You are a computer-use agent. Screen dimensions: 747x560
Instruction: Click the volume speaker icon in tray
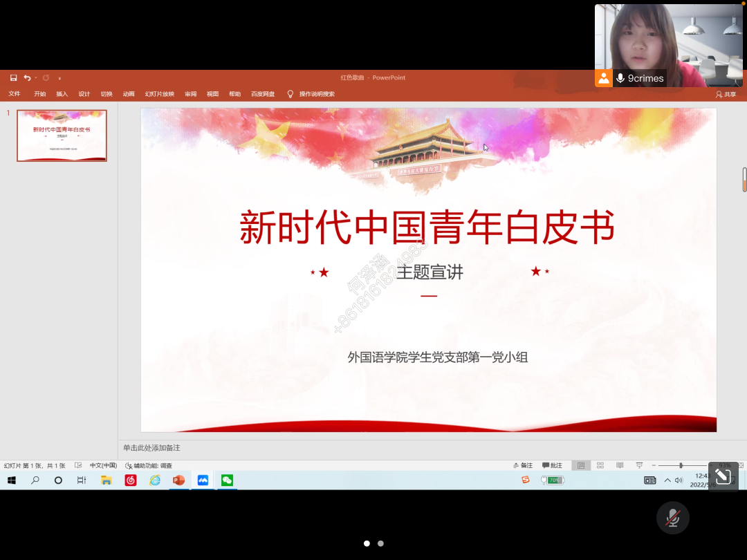[x=679, y=480]
